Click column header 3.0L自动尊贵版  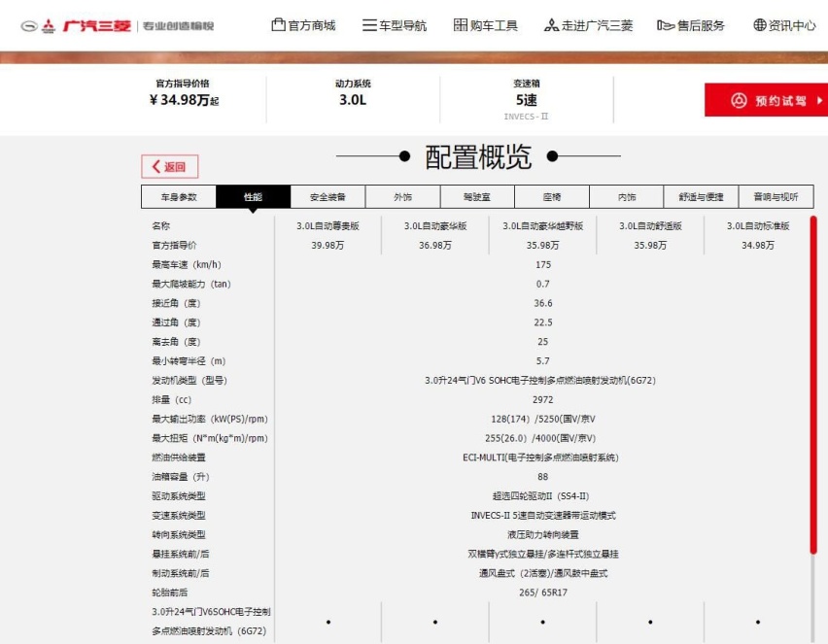[328, 226]
